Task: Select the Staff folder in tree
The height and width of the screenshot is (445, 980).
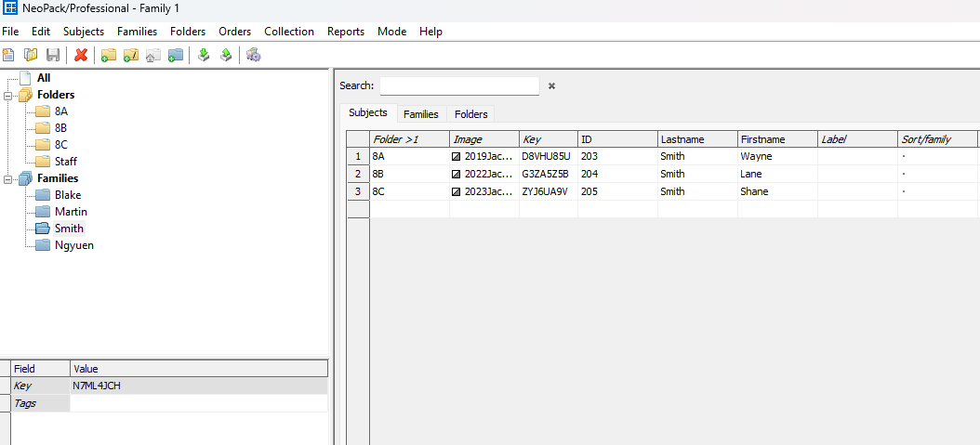Action: [x=66, y=162]
